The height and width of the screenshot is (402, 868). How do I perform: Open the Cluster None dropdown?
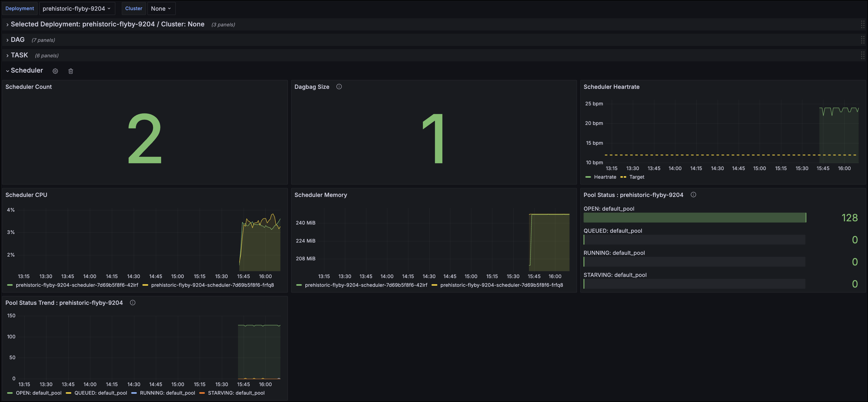161,8
